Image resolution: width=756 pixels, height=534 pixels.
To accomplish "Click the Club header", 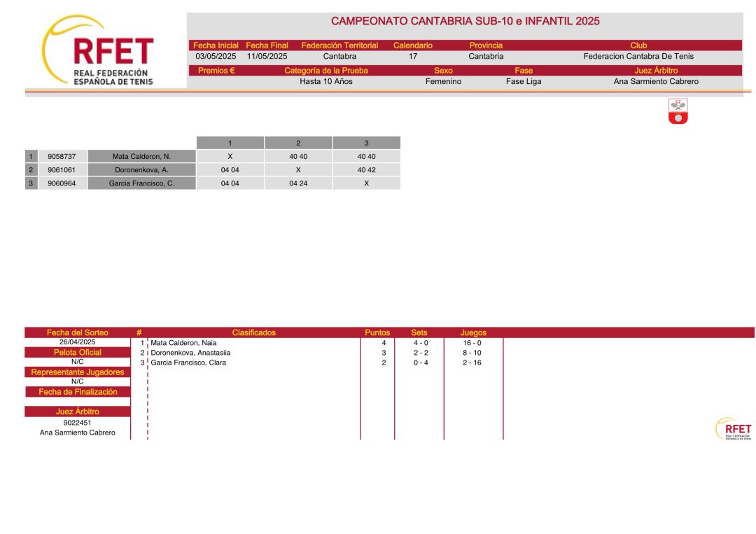I will [638, 45].
